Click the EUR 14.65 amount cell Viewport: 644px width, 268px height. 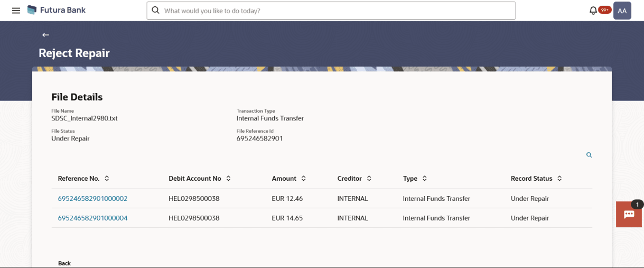coord(287,218)
